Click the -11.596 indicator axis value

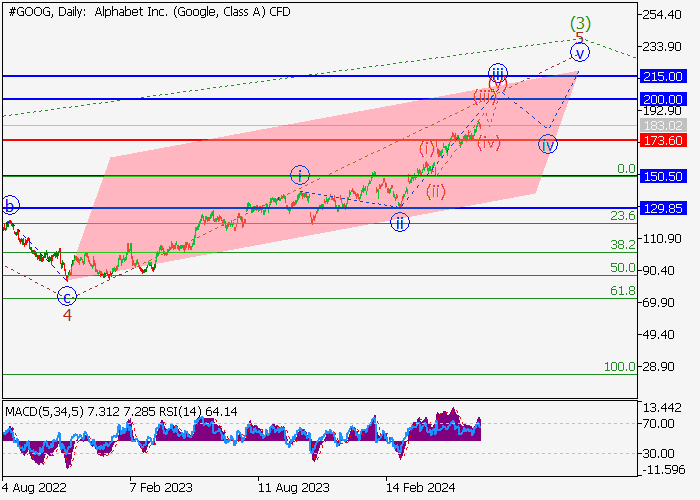663,470
